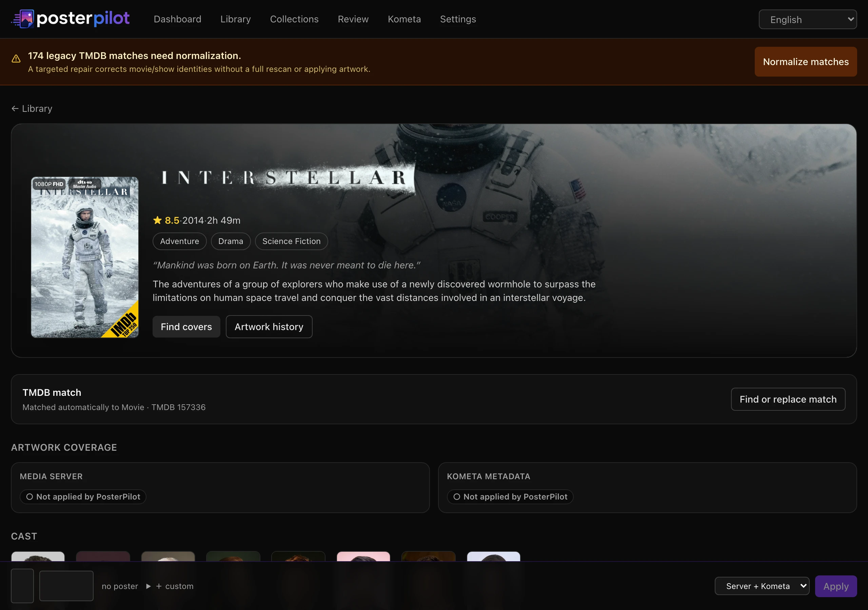Select the Drama genre tag

pos(231,241)
